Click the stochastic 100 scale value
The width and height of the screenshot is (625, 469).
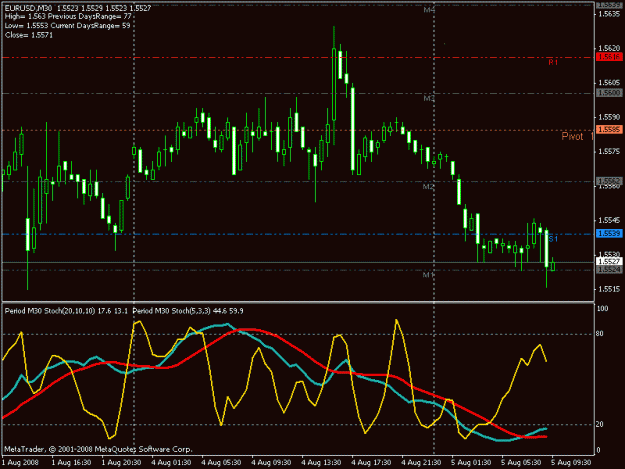tap(603, 308)
